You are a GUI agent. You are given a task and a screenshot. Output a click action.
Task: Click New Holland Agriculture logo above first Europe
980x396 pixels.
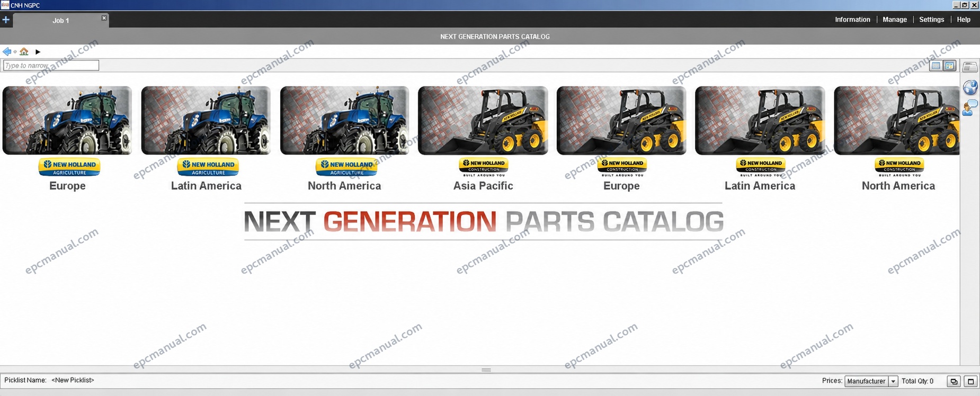coord(69,167)
